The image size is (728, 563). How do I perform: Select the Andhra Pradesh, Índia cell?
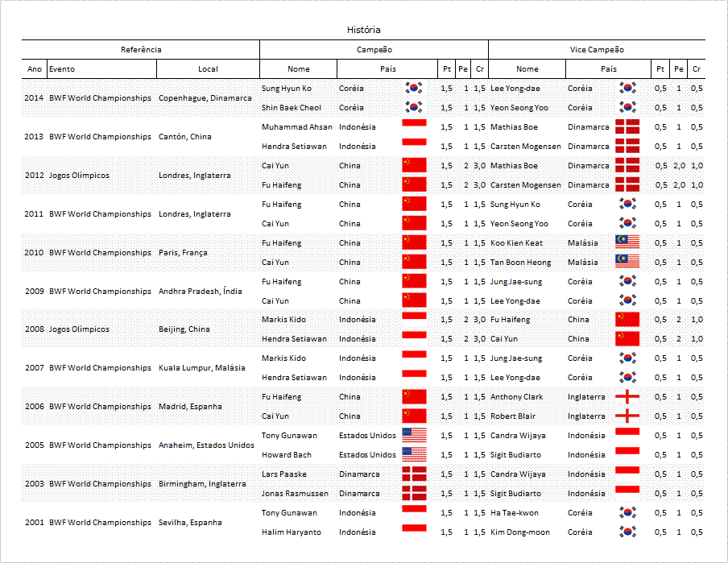tap(200, 292)
